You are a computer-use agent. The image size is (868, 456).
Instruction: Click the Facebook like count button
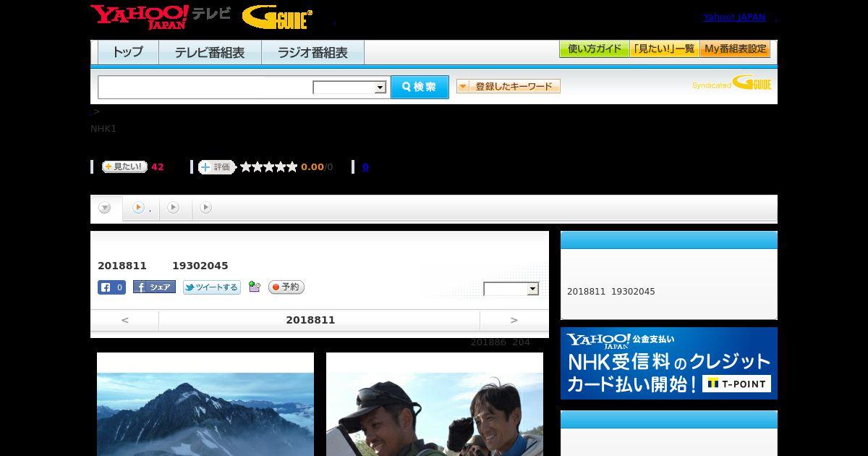pos(112,287)
